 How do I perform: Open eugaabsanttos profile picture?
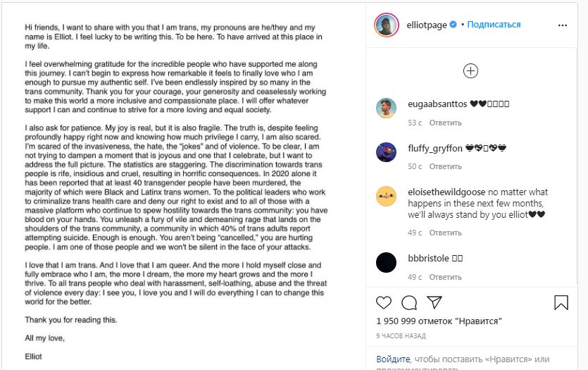(x=386, y=108)
